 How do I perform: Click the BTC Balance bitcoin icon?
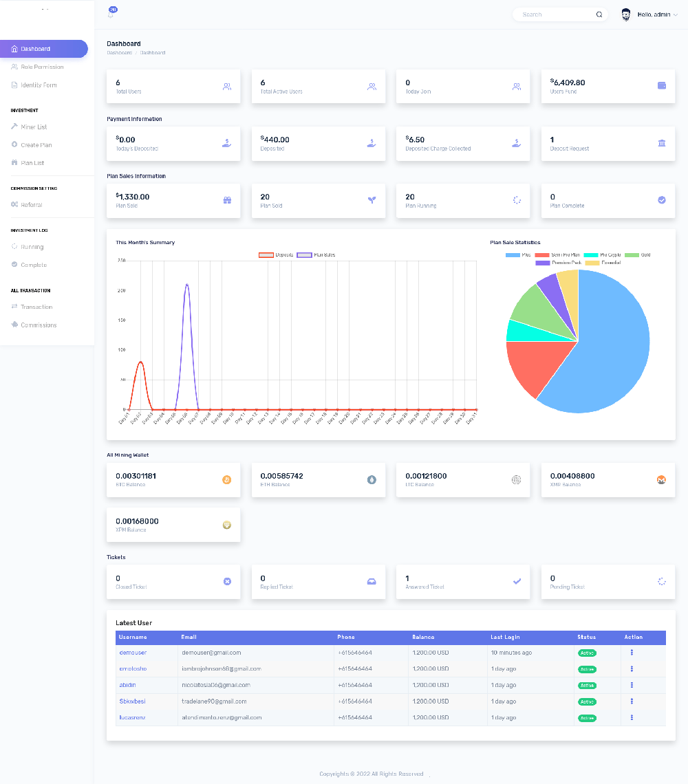tap(227, 479)
